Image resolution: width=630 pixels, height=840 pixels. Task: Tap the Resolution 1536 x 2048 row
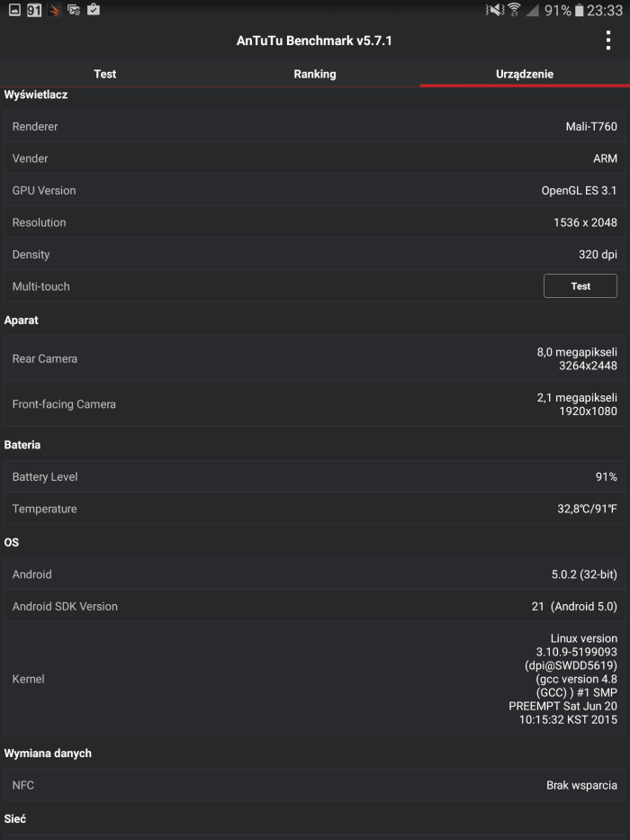pos(315,222)
